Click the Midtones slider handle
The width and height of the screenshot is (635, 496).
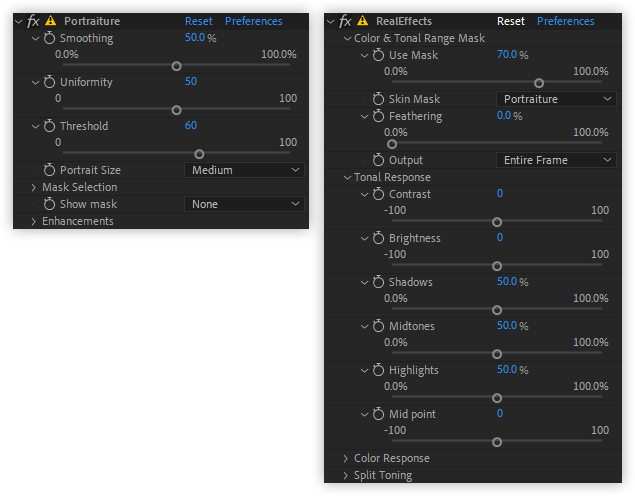pyautogui.click(x=497, y=354)
